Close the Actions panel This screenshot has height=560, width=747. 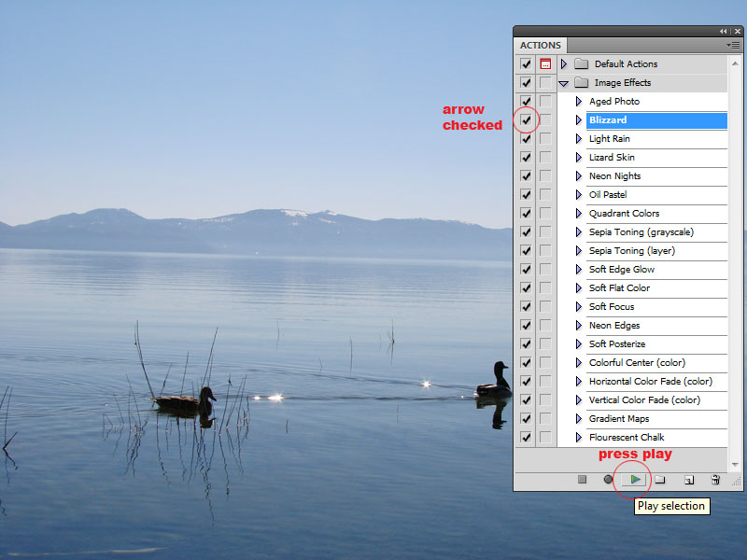point(738,31)
